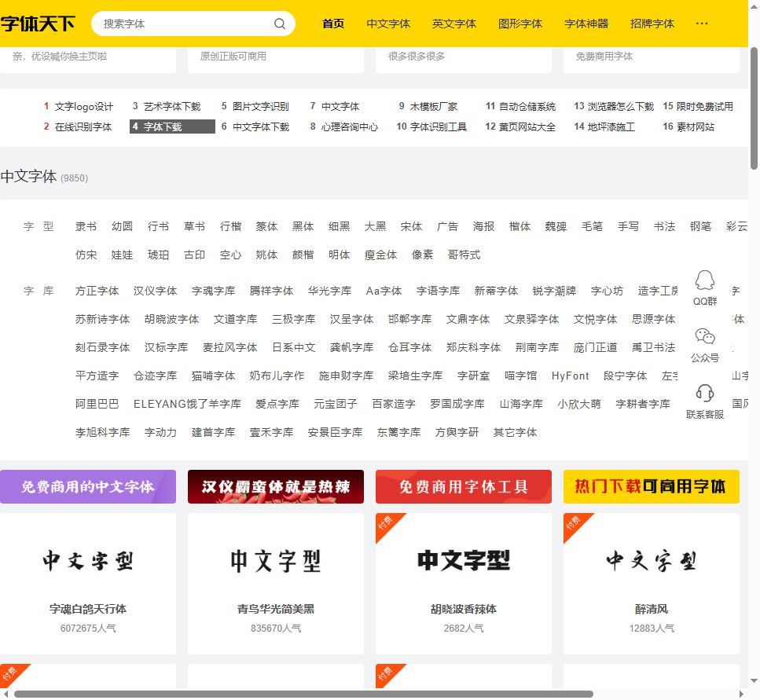Open the 阿里巴巴 foundry
The height and width of the screenshot is (700, 760).
pyautogui.click(x=97, y=404)
